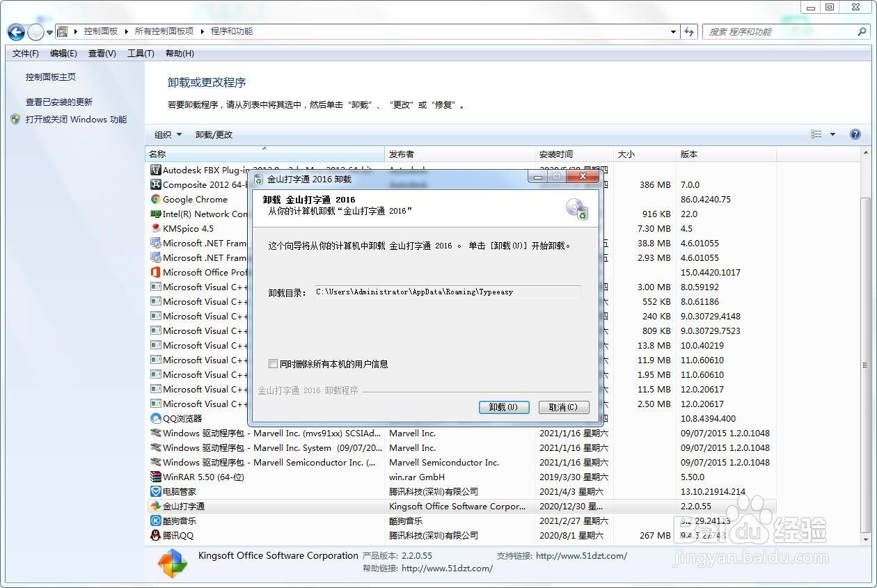This screenshot has width=877, height=588.
Task: Click the refresh button beside address bar
Action: point(689,31)
